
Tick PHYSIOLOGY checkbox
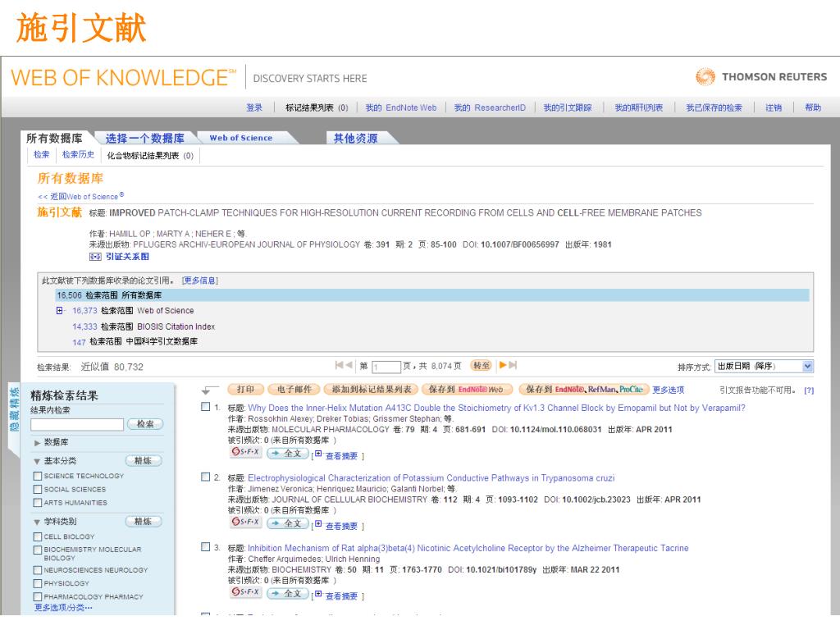[38, 583]
